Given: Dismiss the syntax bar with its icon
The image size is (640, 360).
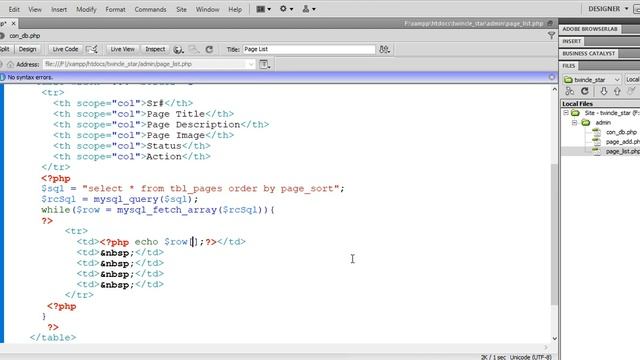Looking at the screenshot, I should [551, 77].
